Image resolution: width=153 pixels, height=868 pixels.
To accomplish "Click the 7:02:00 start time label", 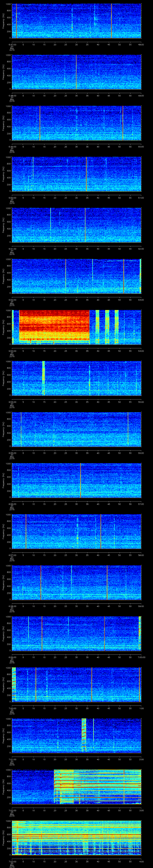I will tap(12, 810).
